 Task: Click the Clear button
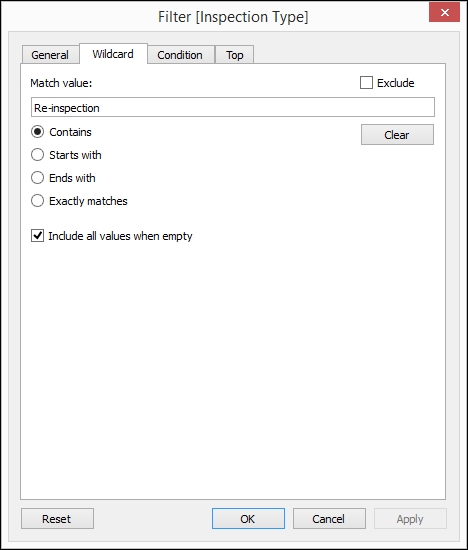point(397,135)
